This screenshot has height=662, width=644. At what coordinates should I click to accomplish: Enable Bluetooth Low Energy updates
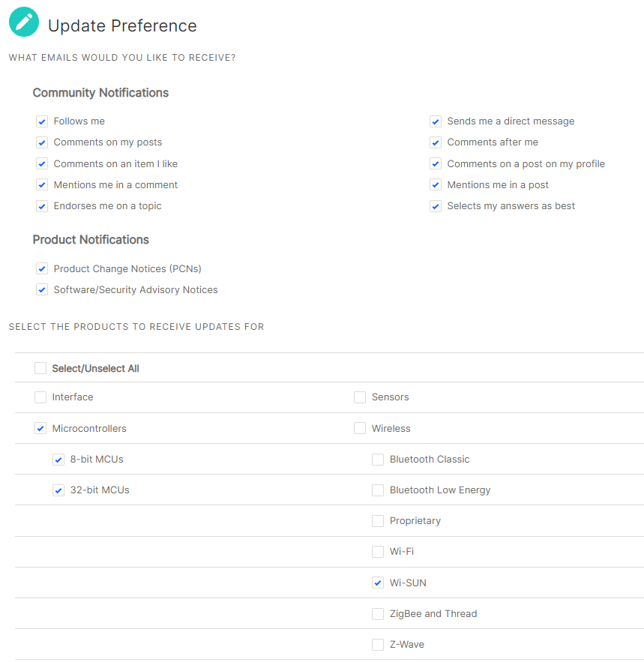click(x=377, y=490)
